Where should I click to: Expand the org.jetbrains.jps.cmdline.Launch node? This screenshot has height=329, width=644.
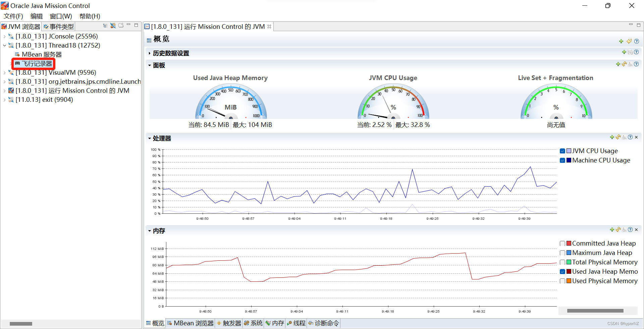[4, 81]
